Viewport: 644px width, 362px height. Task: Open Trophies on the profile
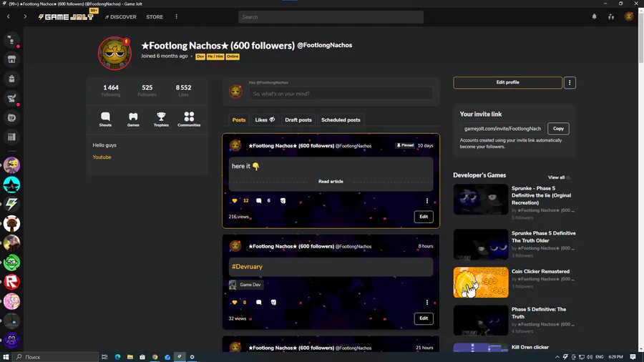[161, 119]
